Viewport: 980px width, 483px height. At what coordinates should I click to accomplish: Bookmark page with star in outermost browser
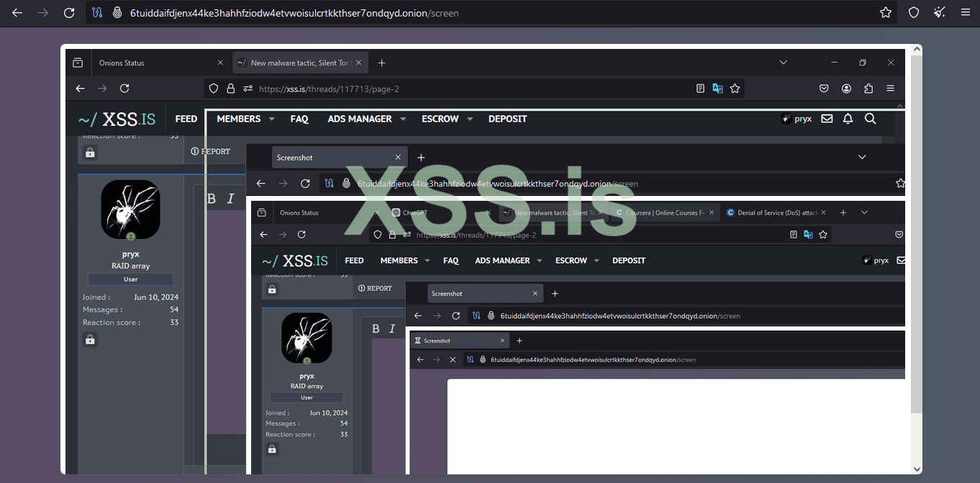tap(886, 13)
